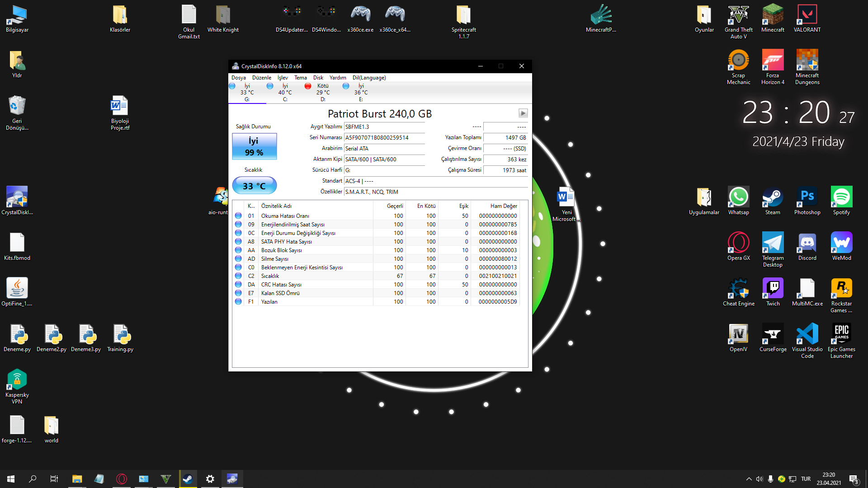Select the G: disk tab at 33 °C
The width and height of the screenshot is (868, 488).
click(247, 93)
